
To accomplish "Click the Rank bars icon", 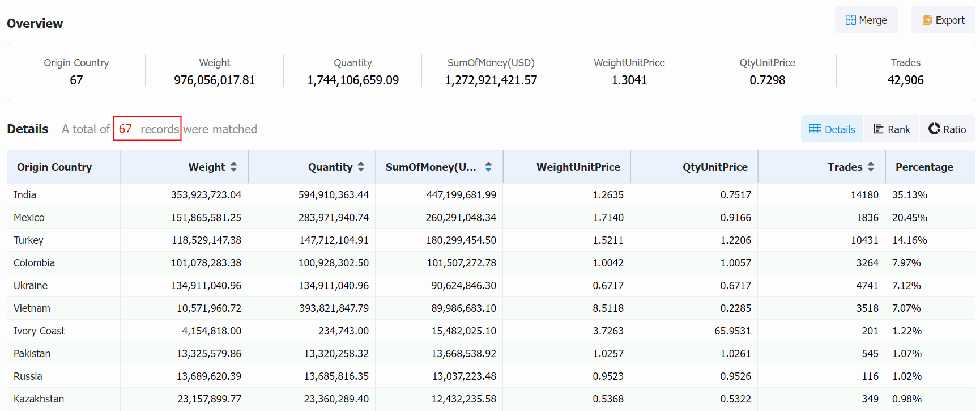I will (x=879, y=129).
